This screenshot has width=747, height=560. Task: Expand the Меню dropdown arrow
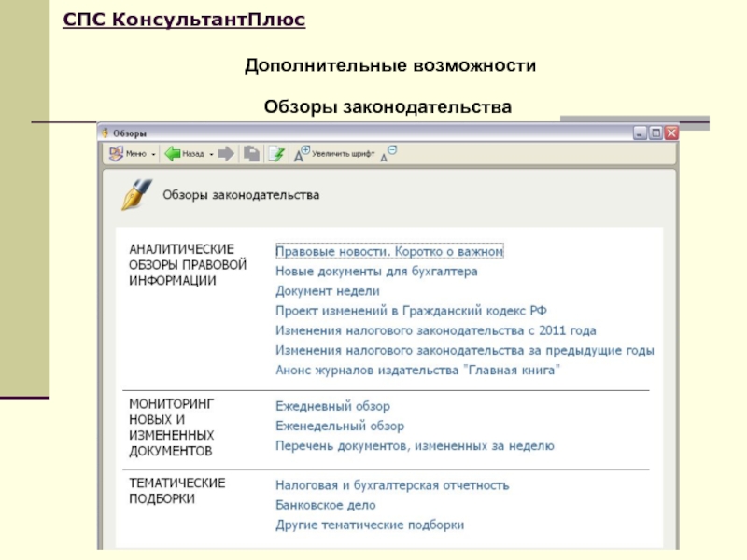click(153, 154)
